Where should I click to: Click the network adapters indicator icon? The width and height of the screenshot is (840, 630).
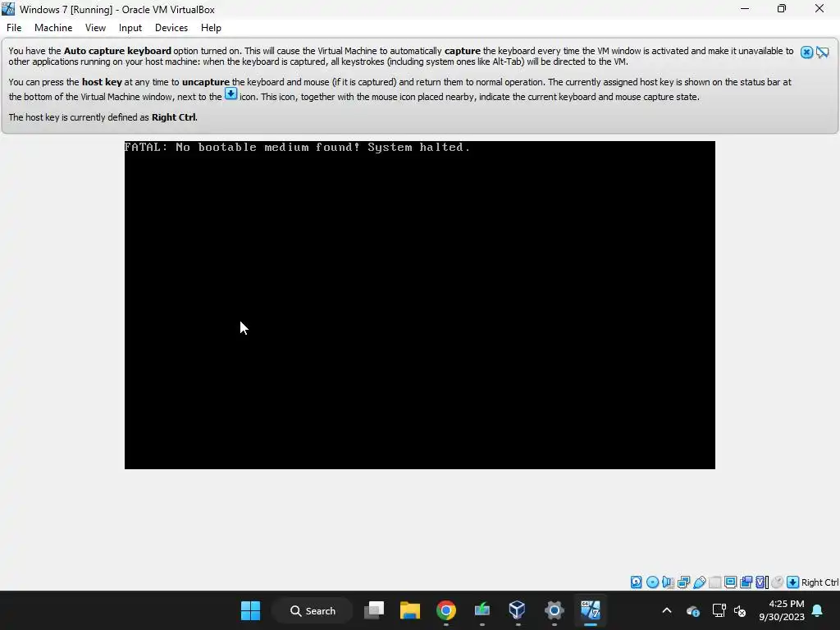pyautogui.click(x=683, y=582)
